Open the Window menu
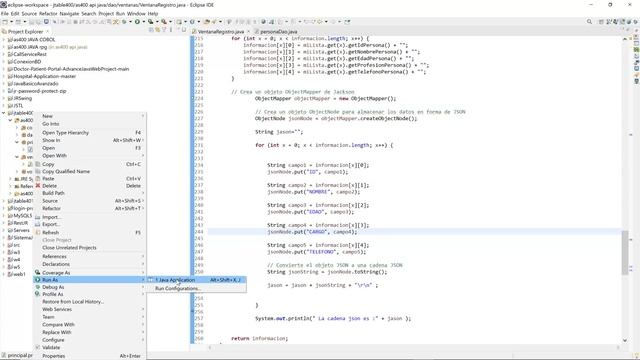Viewport: 640px width, 360px height. click(136, 13)
